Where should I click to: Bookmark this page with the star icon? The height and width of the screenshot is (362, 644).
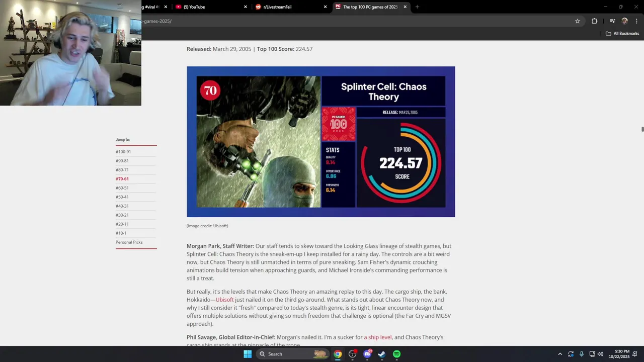pos(578,21)
